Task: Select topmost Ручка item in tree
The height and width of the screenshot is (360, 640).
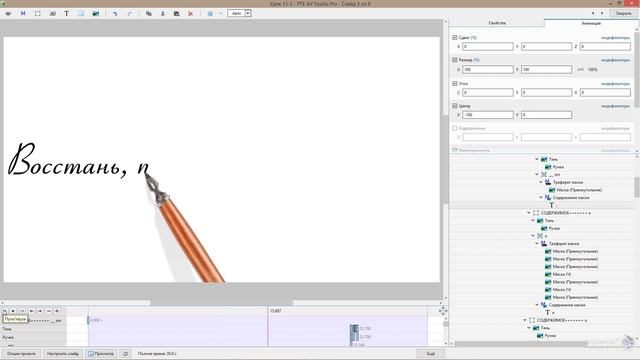Action: (558, 167)
